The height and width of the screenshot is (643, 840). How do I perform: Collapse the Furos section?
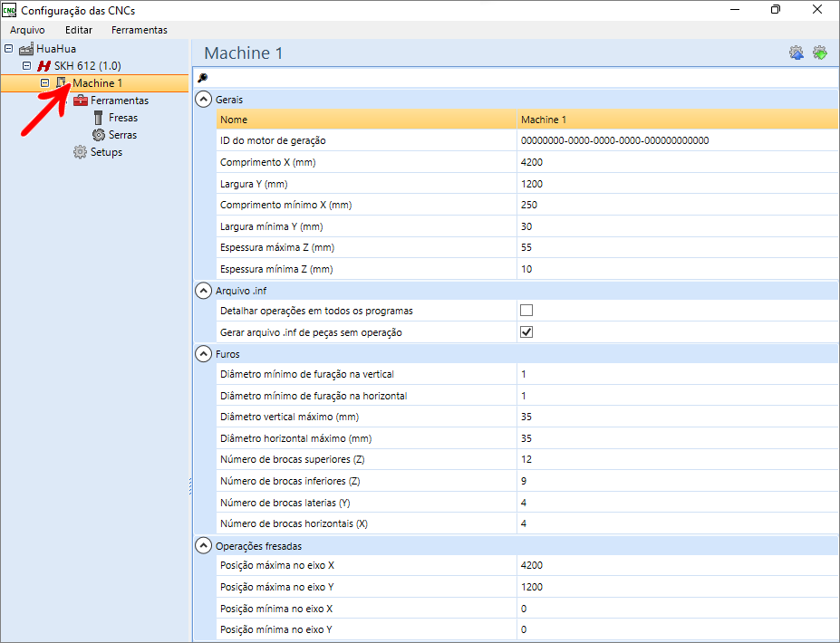(204, 354)
